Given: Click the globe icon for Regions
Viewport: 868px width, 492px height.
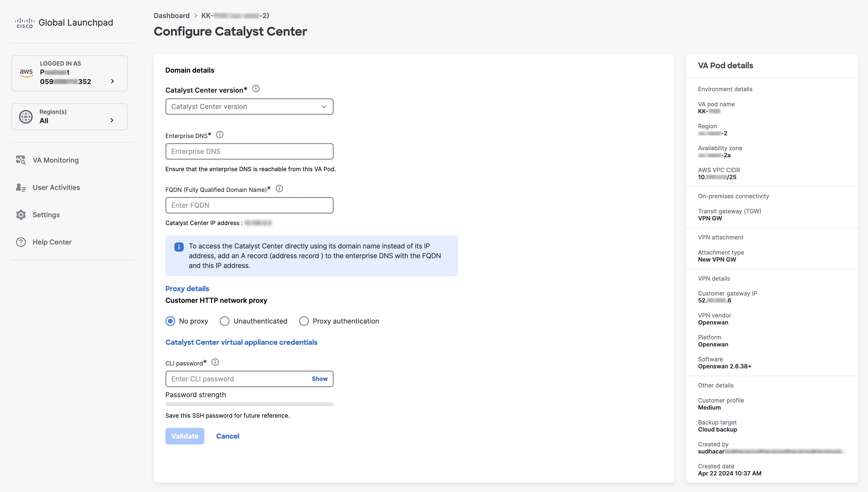Looking at the screenshot, I should tap(26, 117).
